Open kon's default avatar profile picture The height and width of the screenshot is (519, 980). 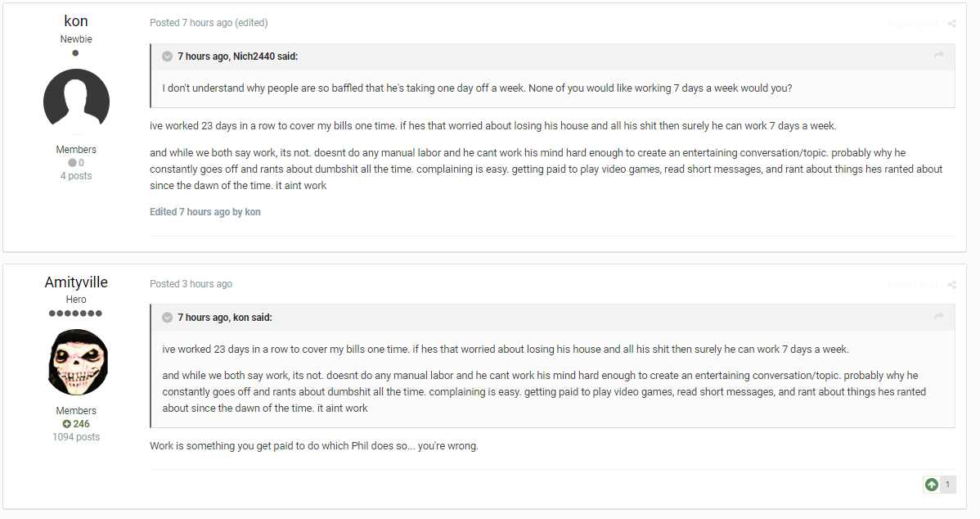click(x=76, y=102)
